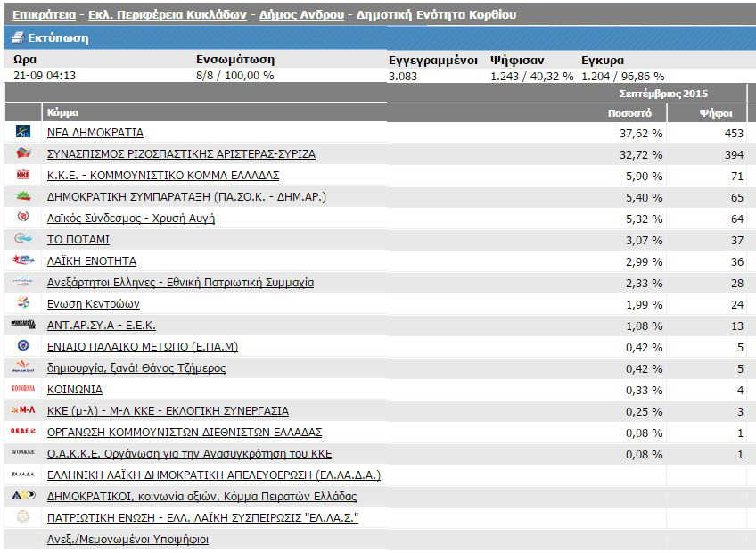Click the Ο.Κ.Δ.Ε. red logo
The image size is (756, 553).
(23, 431)
